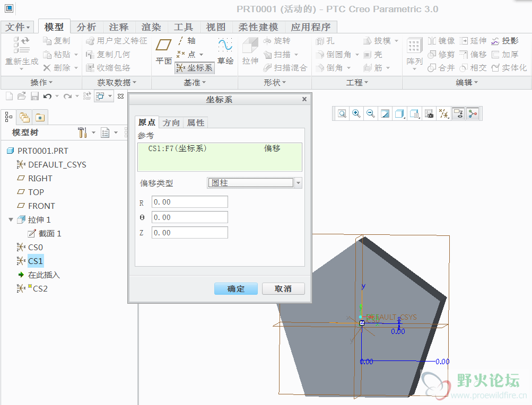
Task: Click the OK (确定) button
Action: [x=236, y=289]
